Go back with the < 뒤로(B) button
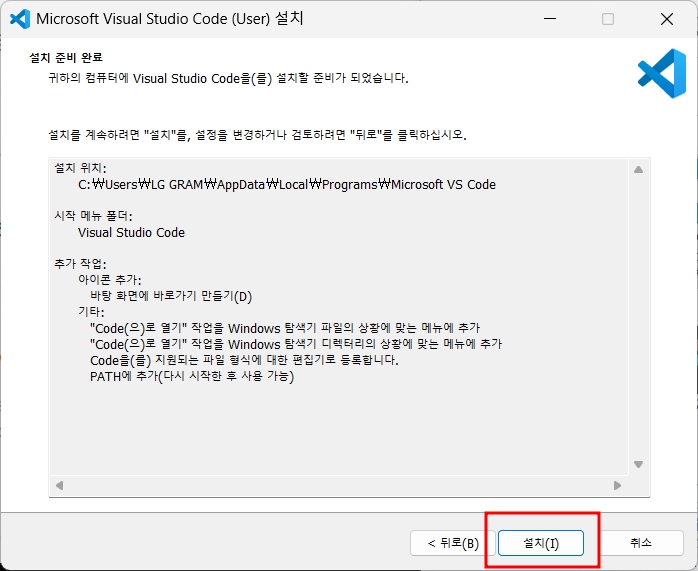 pyautogui.click(x=453, y=543)
